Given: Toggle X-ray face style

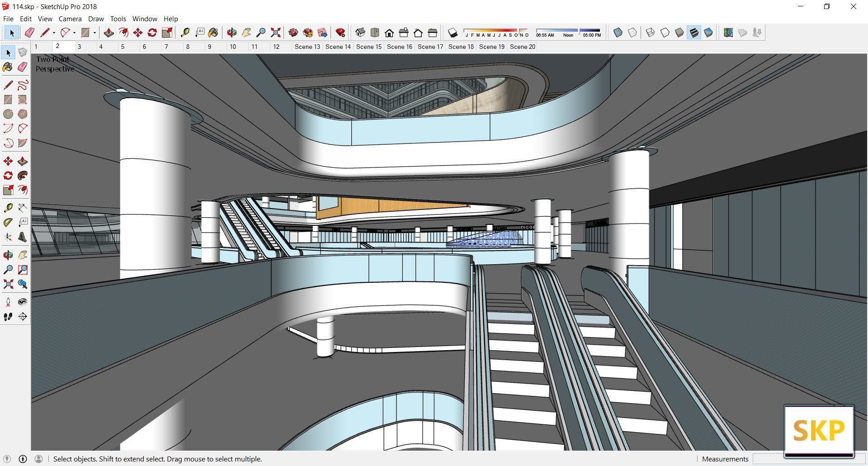Looking at the screenshot, I should 618,33.
